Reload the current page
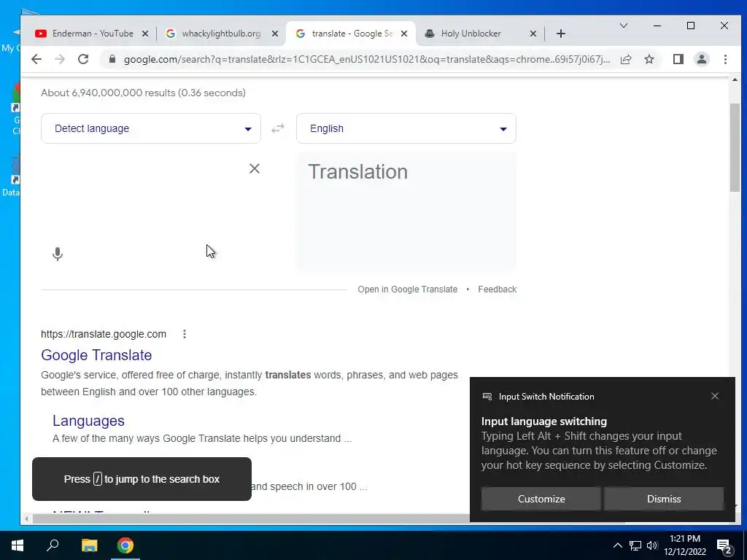 pyautogui.click(x=83, y=59)
